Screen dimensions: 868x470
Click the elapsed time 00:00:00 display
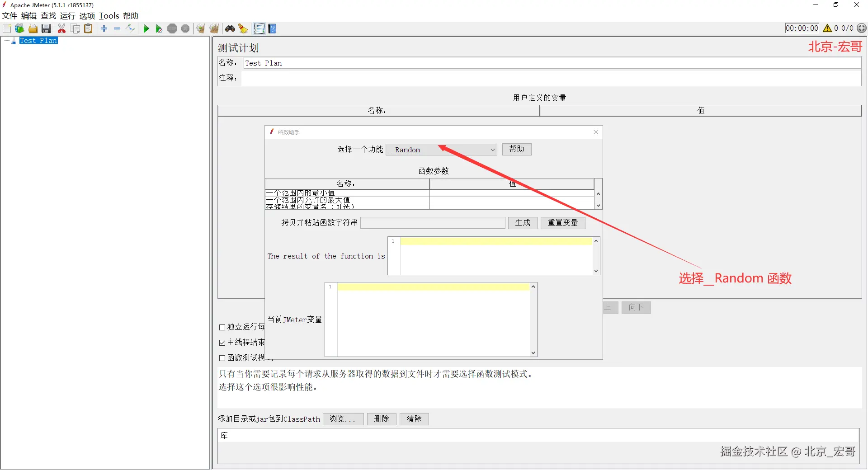pos(802,28)
